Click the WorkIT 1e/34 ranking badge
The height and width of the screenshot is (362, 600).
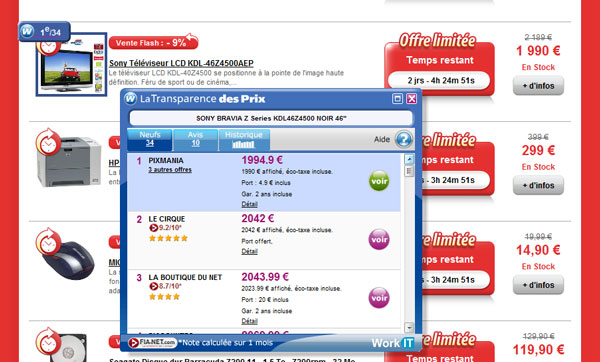tap(44, 31)
